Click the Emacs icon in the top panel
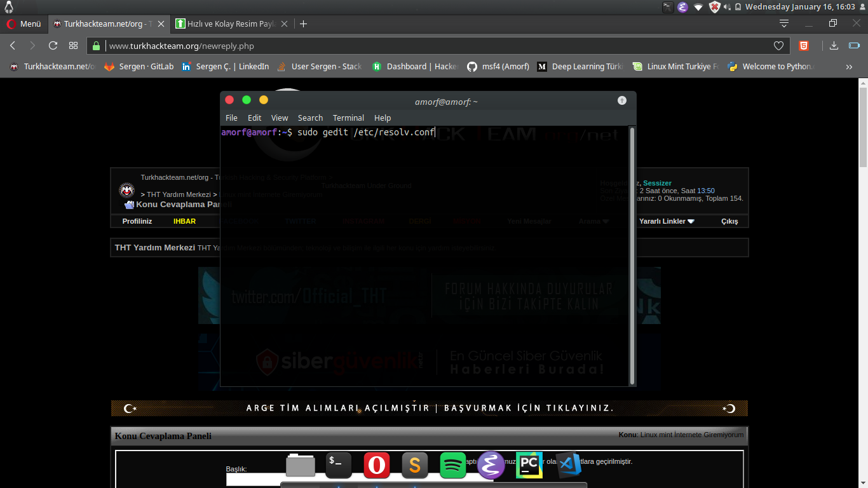 pyautogui.click(x=683, y=7)
